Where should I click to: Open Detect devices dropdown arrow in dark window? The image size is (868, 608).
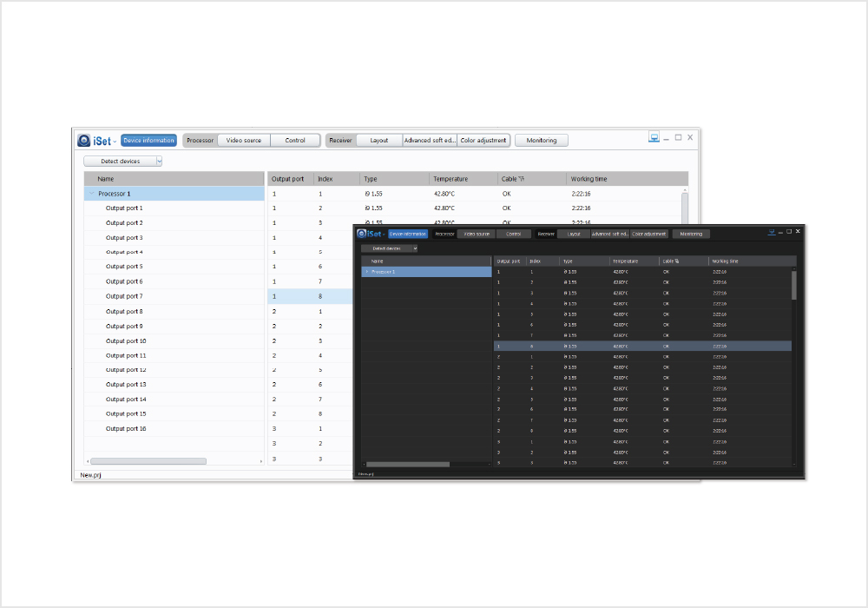click(415, 248)
